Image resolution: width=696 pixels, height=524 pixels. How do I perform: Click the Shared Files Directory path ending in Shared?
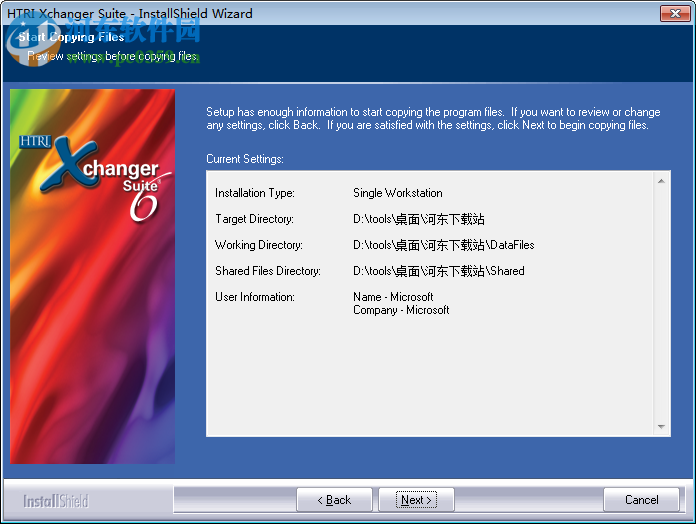click(439, 271)
